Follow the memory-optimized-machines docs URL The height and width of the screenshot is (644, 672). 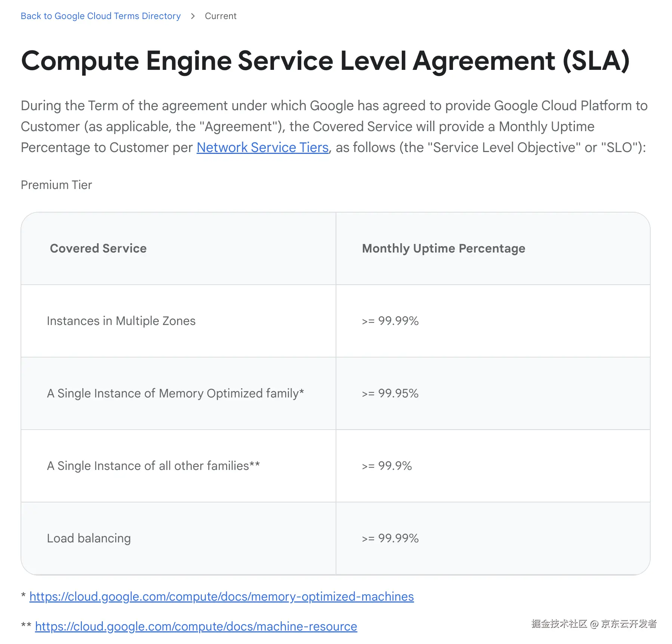(222, 597)
